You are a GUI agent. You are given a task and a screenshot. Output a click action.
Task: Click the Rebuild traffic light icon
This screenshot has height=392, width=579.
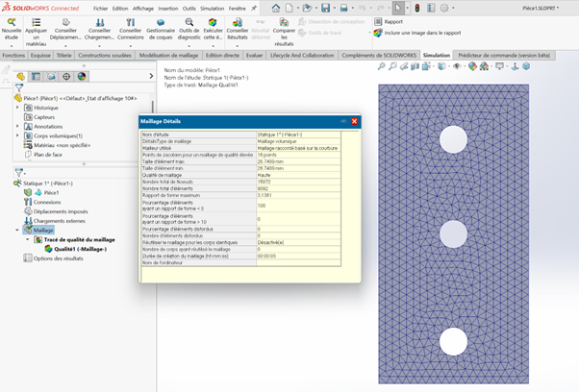[x=417, y=8]
